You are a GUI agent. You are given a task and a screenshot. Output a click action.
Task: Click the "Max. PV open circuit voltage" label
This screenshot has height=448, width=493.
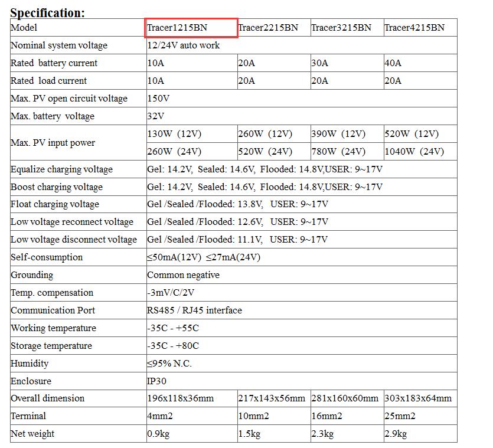pos(69,99)
